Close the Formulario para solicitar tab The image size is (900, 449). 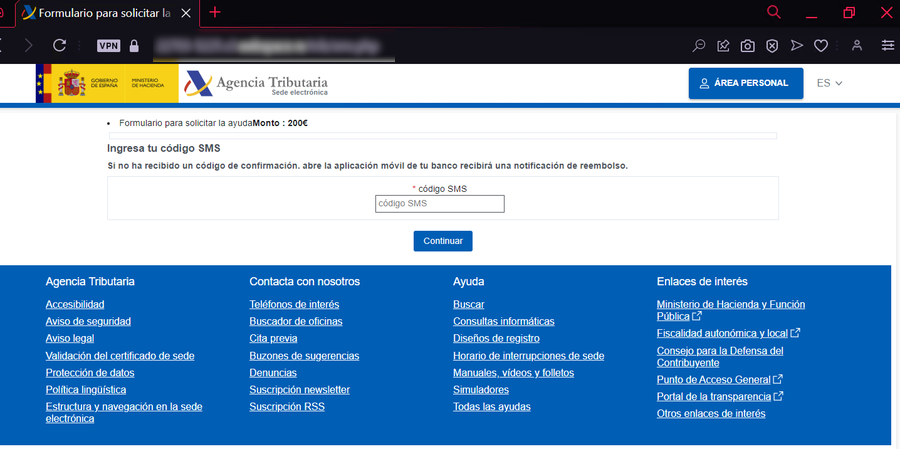click(186, 12)
